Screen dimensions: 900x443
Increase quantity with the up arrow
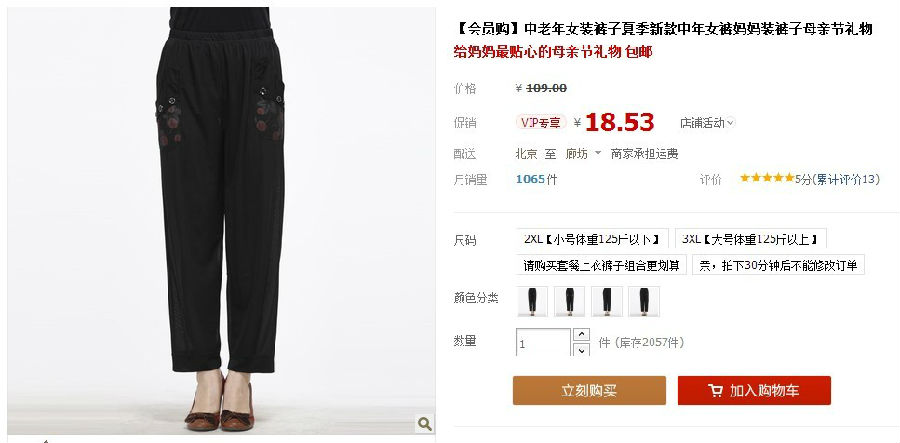[581, 335]
